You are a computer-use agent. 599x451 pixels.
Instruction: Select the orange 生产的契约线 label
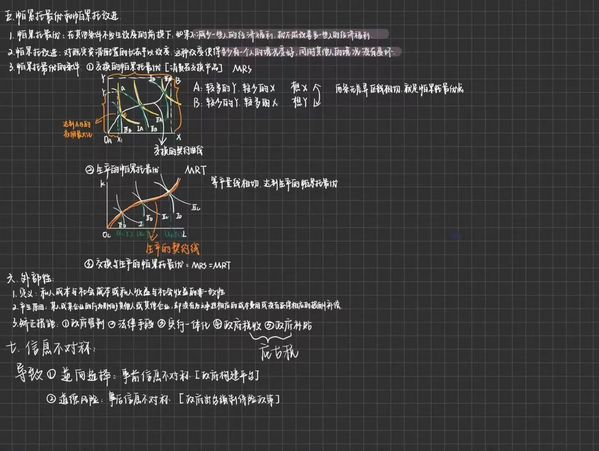click(x=173, y=249)
